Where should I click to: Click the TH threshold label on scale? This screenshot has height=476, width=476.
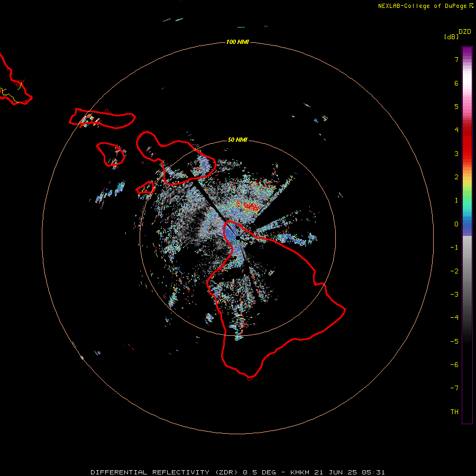tap(454, 411)
